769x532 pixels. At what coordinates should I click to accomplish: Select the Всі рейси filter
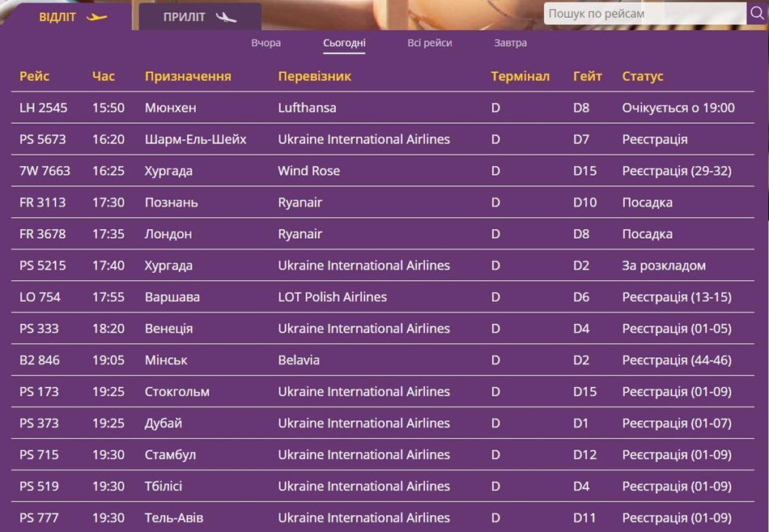click(x=430, y=43)
